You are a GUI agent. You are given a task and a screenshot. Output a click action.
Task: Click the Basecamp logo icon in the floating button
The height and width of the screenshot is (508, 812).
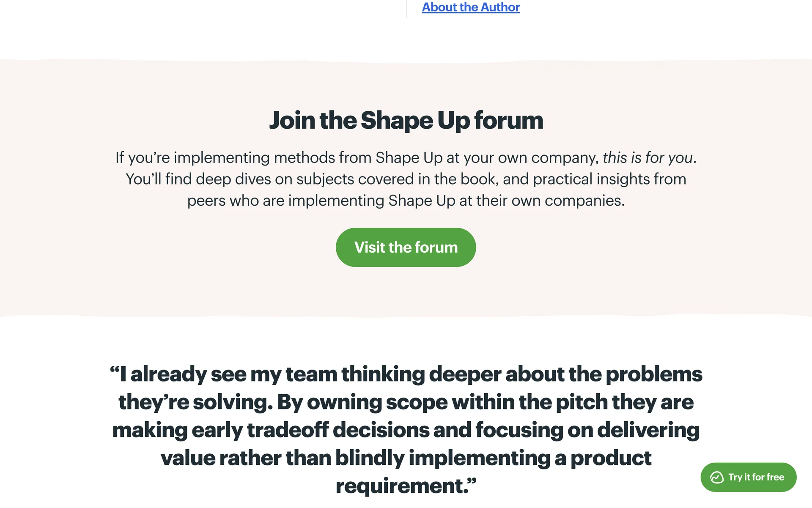[x=716, y=477]
